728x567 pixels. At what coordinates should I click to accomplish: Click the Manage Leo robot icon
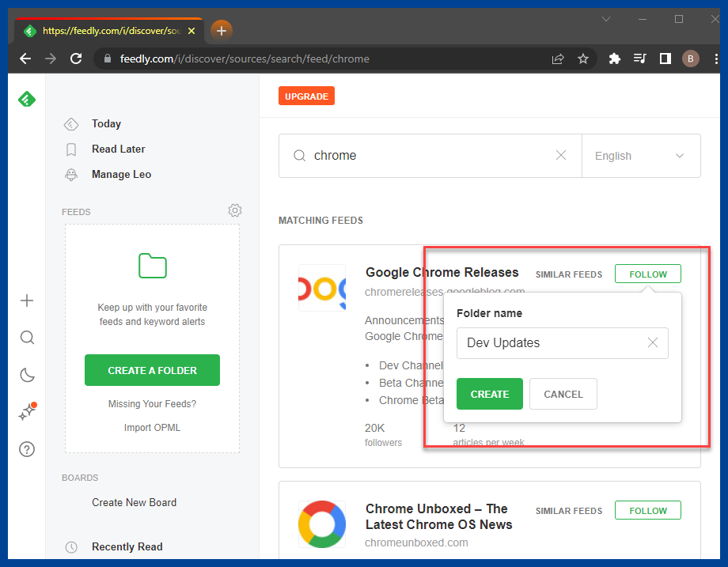pos(71,175)
